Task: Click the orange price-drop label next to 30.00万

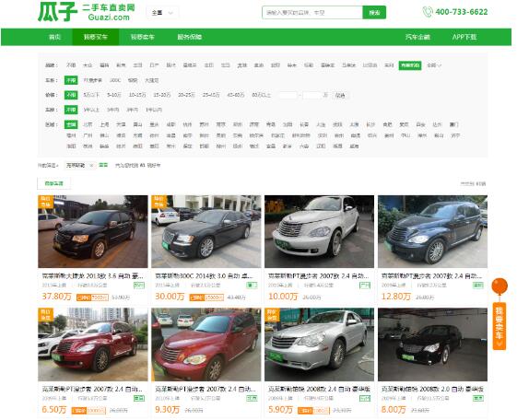Action: (x=206, y=297)
